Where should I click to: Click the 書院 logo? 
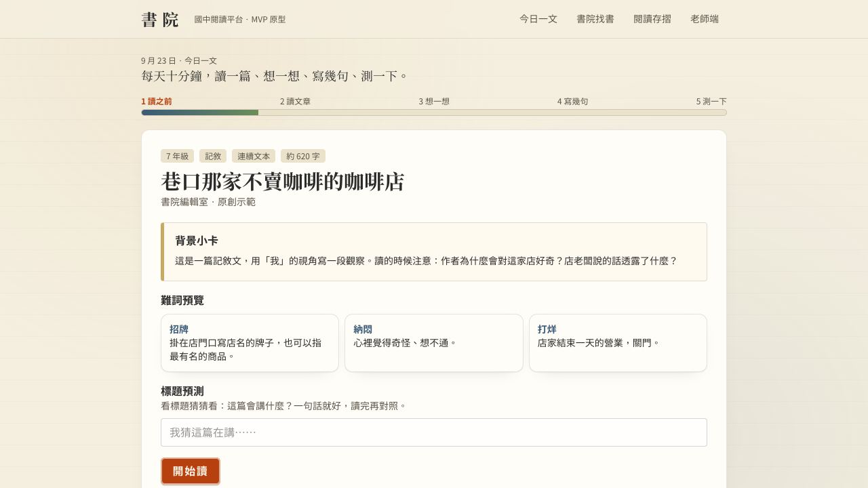click(160, 20)
